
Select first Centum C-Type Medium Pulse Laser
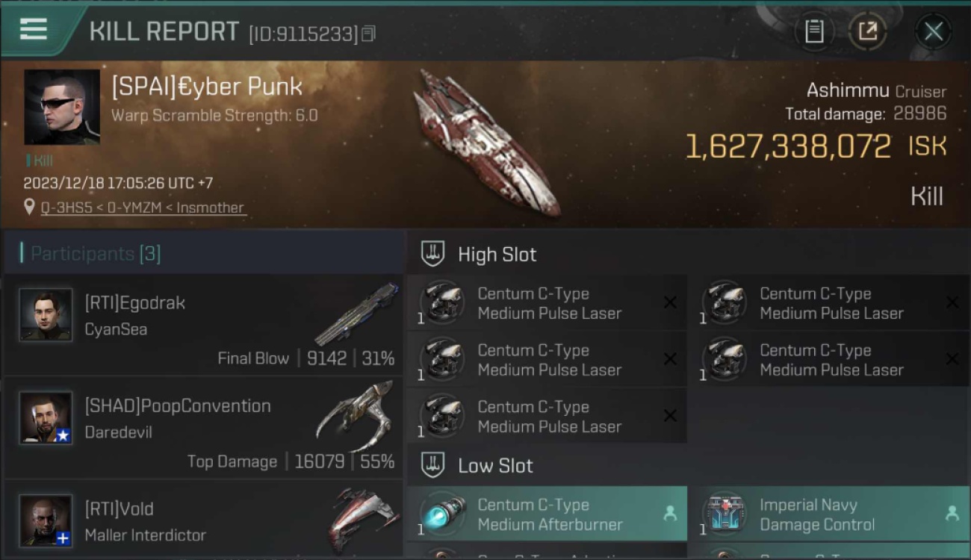point(547,303)
